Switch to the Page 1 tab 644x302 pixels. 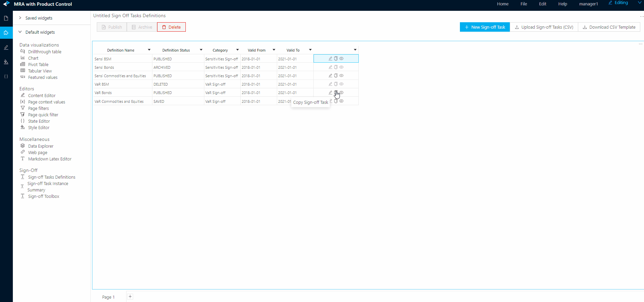[108, 297]
